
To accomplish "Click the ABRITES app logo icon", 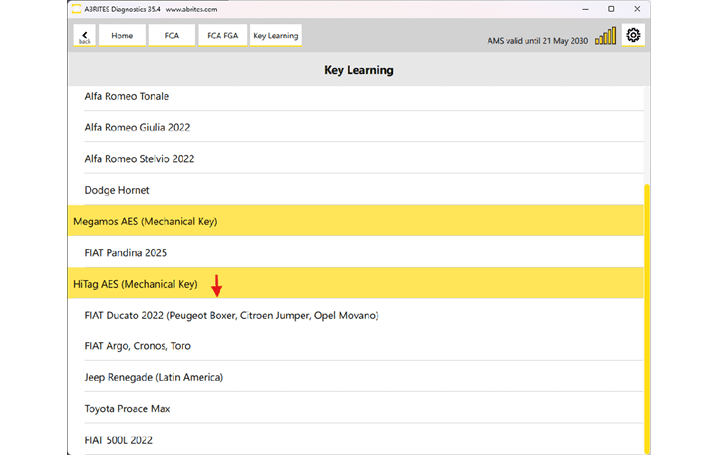I will (x=77, y=9).
